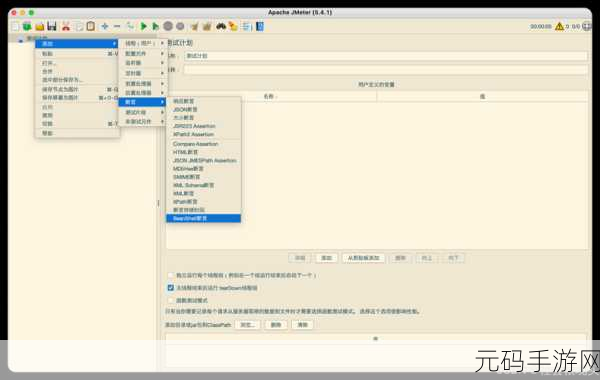Click the Collapse All minus icon
Screen dimensions: 600x380
click(x=117, y=26)
